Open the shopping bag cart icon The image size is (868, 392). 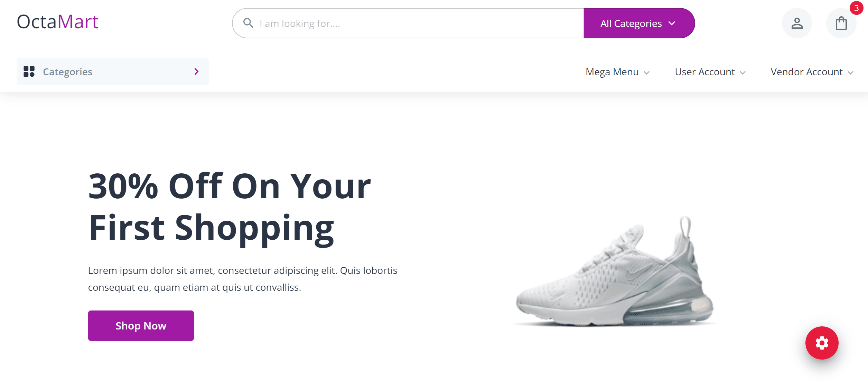[x=841, y=23]
